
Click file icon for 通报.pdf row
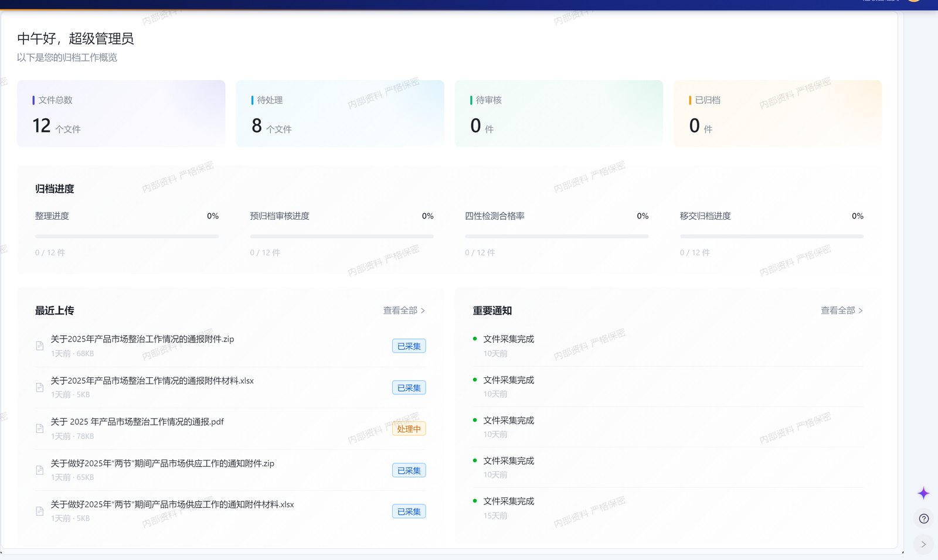(x=40, y=428)
